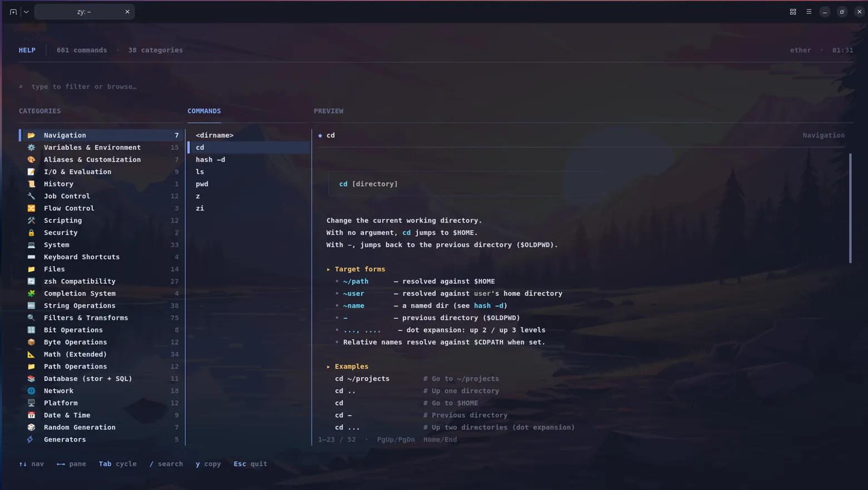Click the preview pane scrollbar
The height and width of the screenshot is (490, 868).
pyautogui.click(x=850, y=208)
